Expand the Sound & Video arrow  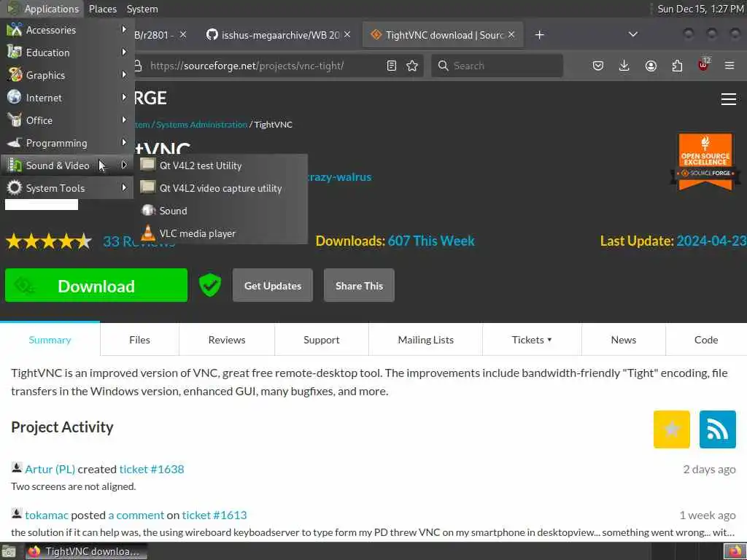tap(124, 166)
